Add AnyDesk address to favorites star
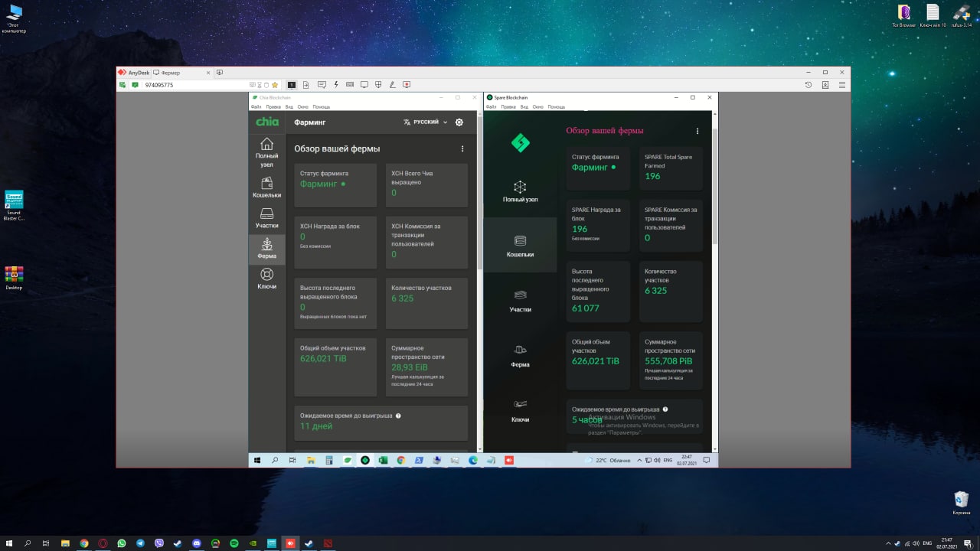 [275, 85]
